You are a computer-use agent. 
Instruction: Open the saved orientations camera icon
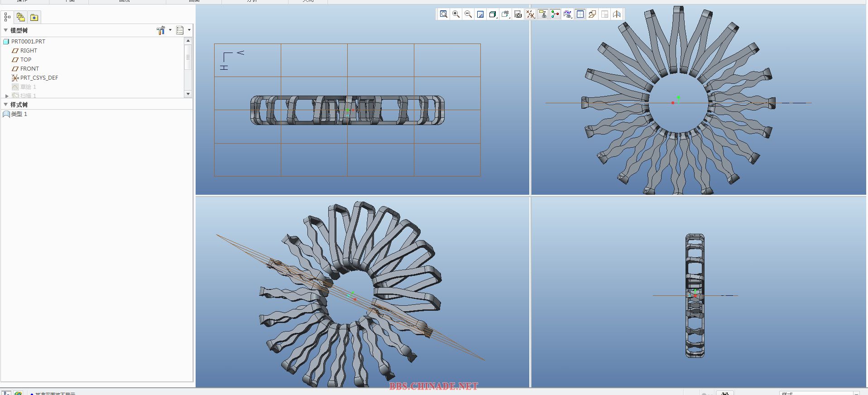(x=518, y=14)
